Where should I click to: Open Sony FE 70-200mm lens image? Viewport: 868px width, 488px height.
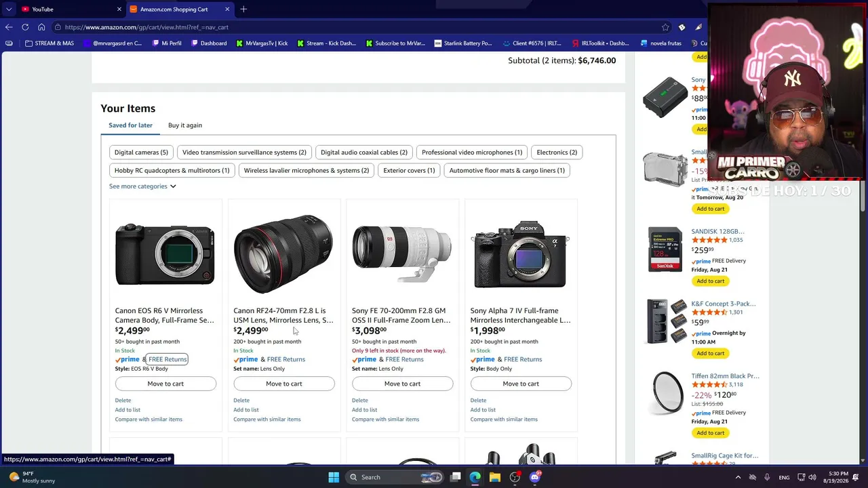[402, 254]
